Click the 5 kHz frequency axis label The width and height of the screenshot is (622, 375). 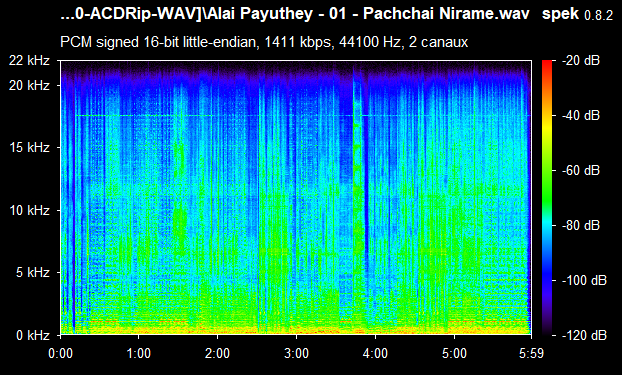click(33, 273)
